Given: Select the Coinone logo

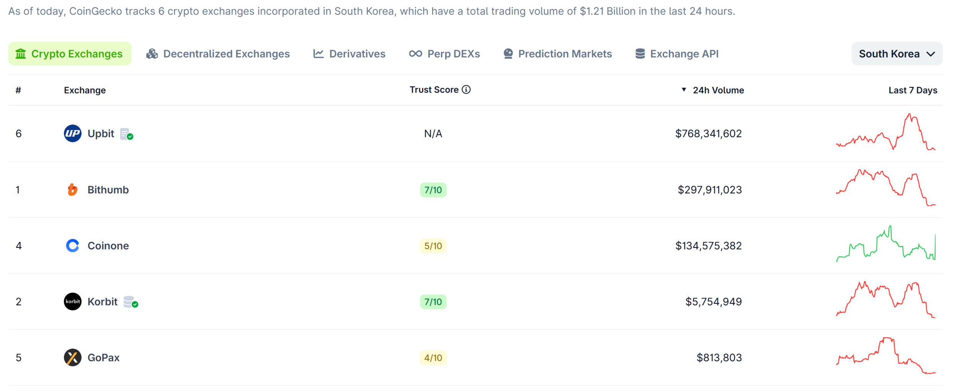Looking at the screenshot, I should pos(72,245).
